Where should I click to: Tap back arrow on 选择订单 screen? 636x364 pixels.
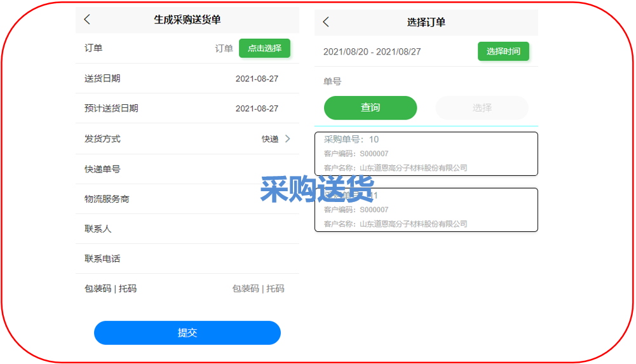326,22
